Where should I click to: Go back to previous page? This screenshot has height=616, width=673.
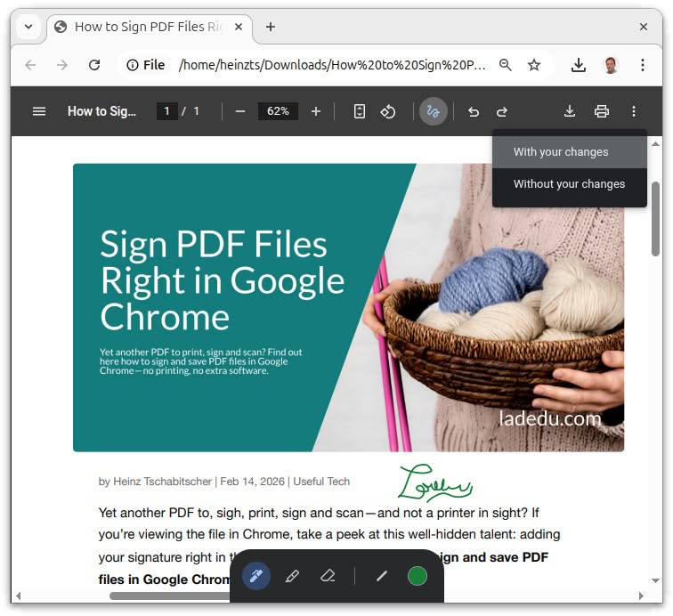[x=30, y=65]
